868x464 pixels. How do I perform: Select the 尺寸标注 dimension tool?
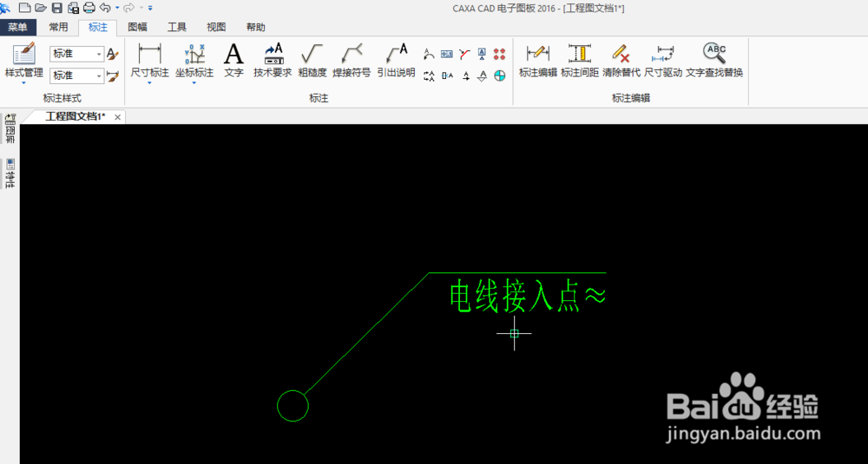[149, 61]
